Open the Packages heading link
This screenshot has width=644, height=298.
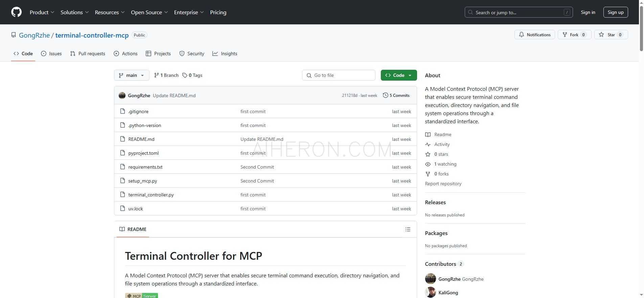coord(436,233)
